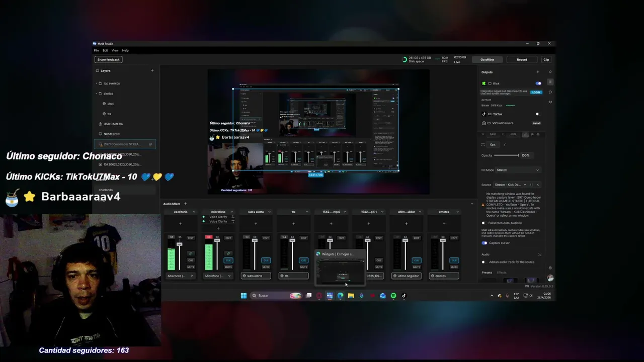Open the Windows Start menu
The width and height of the screenshot is (644, 362).
click(244, 296)
